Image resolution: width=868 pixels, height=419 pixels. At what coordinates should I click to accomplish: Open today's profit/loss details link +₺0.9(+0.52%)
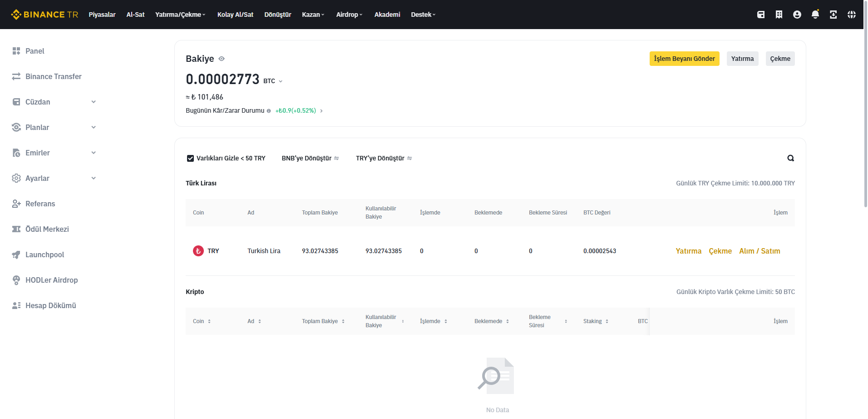coord(299,111)
